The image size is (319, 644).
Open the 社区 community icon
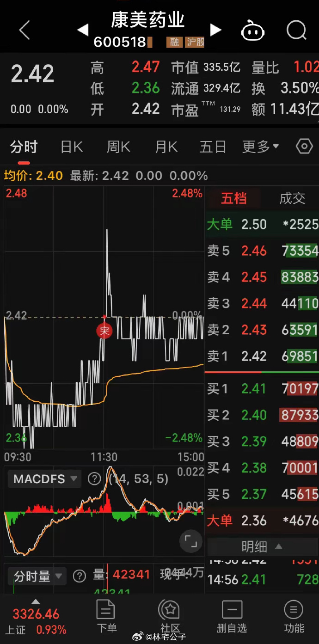click(x=170, y=617)
